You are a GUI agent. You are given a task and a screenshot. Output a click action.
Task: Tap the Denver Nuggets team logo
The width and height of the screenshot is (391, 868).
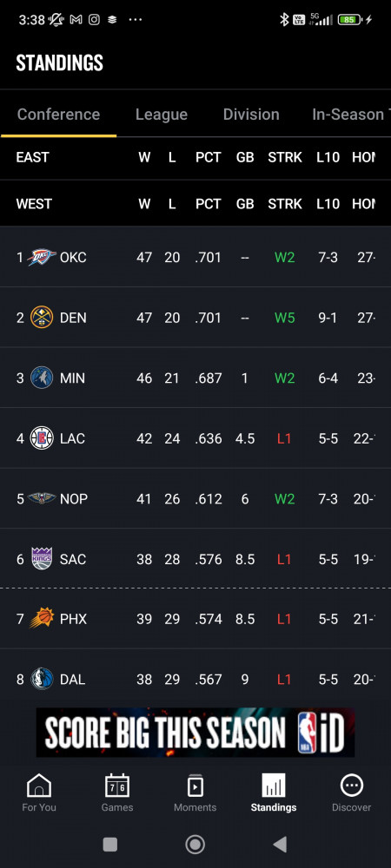42,317
